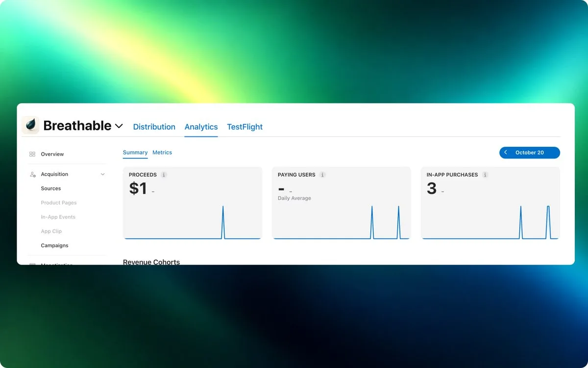
Task: Switch to the Metrics sub-tab
Action: tap(162, 153)
